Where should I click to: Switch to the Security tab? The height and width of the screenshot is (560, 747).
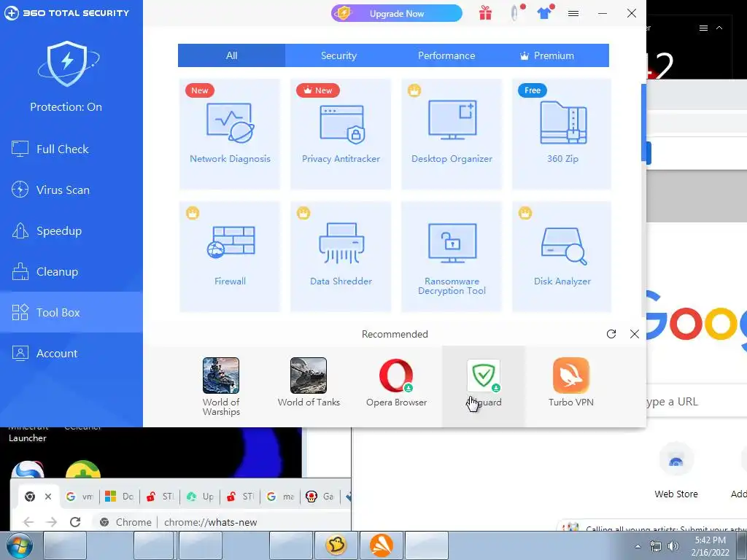tap(338, 55)
